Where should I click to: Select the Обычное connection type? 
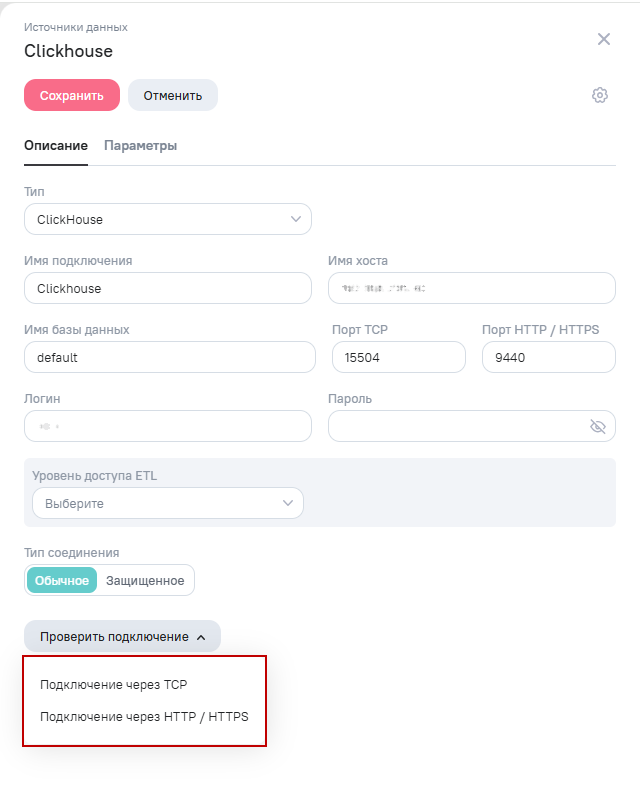(62, 580)
